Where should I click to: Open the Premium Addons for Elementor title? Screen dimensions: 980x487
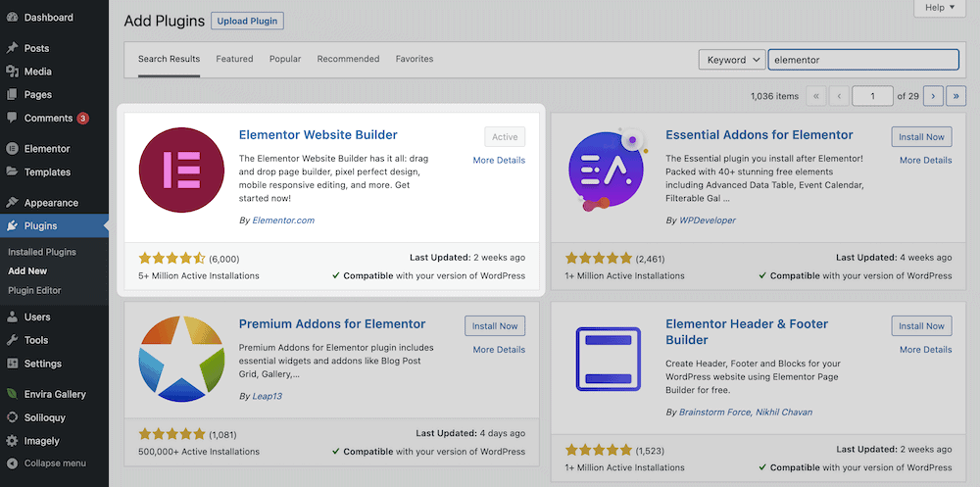point(332,323)
